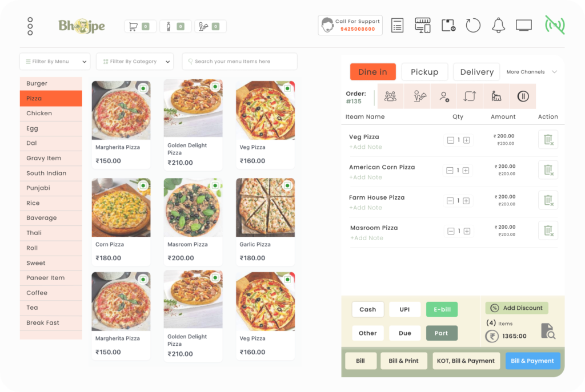This screenshot has height=392, width=585.
Task: Open the shopping cart counter in the header
Action: click(x=140, y=26)
